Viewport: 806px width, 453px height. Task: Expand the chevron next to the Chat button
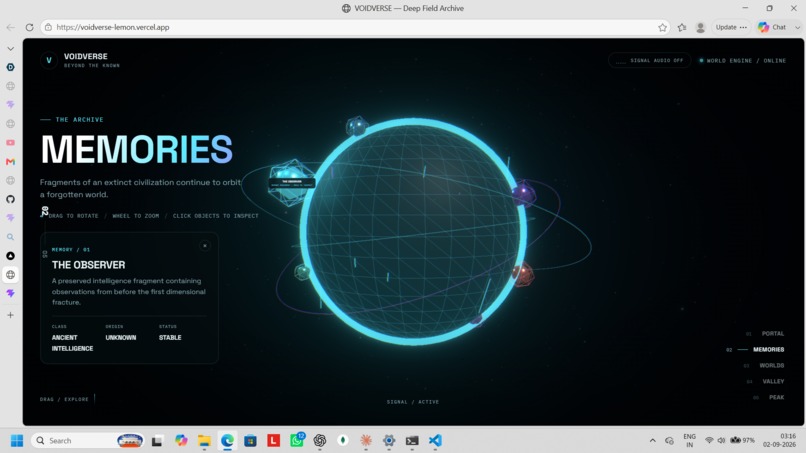coord(797,27)
